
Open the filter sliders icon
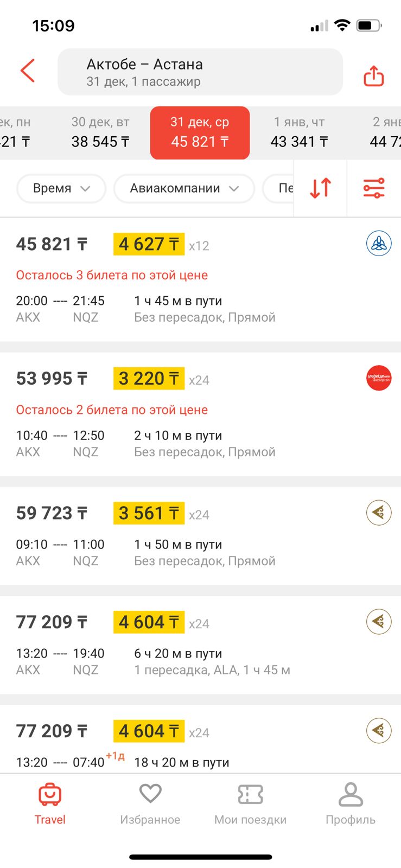pyautogui.click(x=374, y=188)
